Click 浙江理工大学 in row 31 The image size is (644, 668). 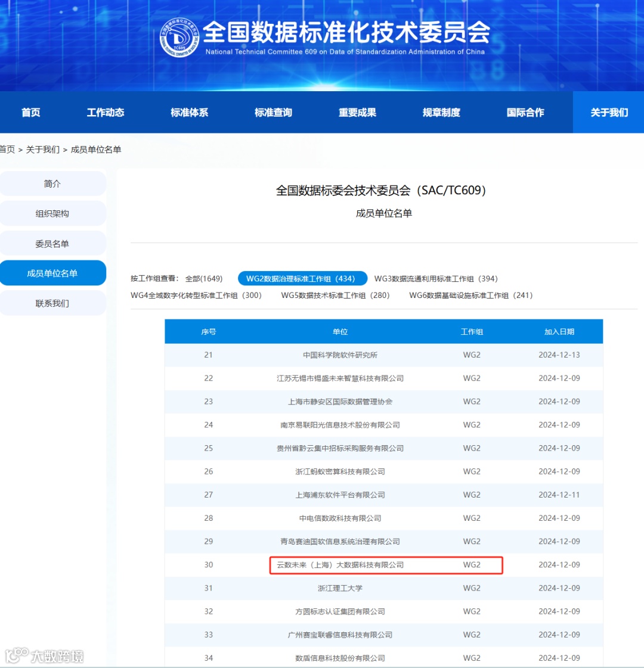(340, 588)
